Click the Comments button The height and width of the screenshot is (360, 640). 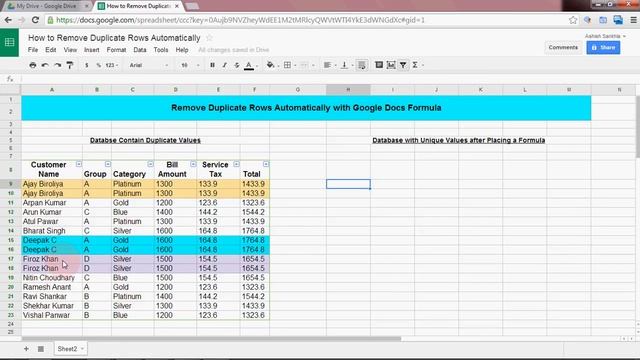pos(563,47)
